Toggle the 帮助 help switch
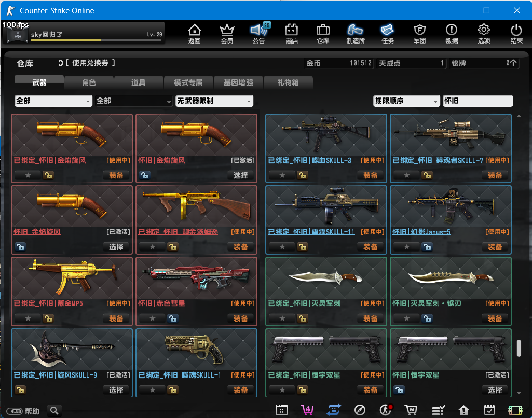The width and height of the screenshot is (532, 418). 15,411
